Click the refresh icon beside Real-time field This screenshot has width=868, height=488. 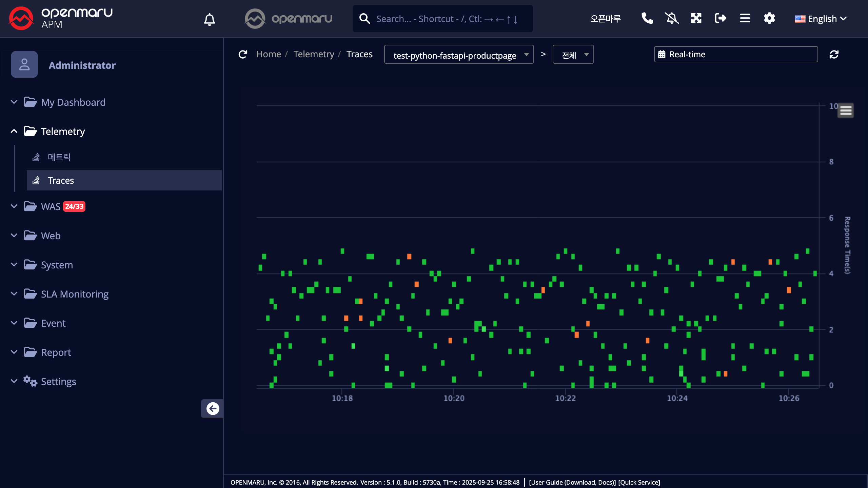coord(834,55)
